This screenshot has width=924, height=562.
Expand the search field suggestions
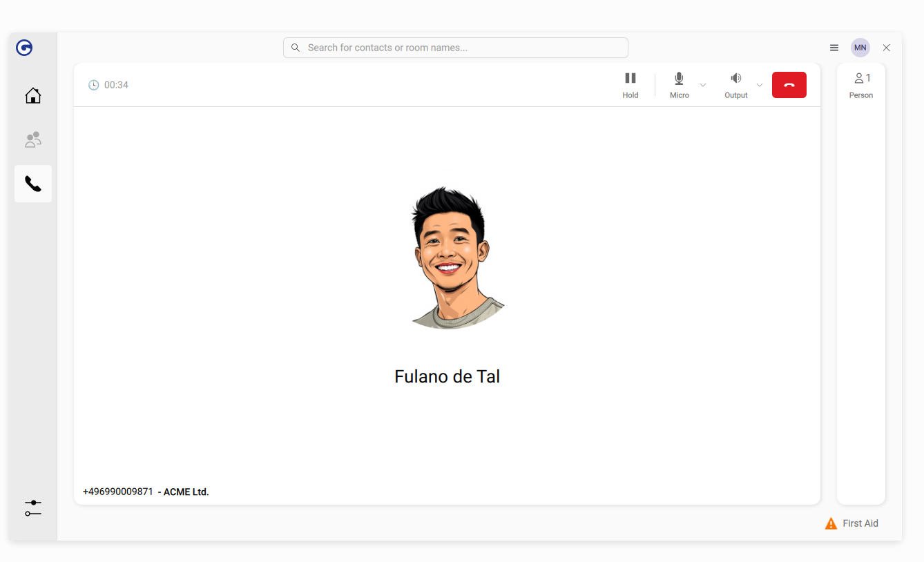(x=455, y=48)
